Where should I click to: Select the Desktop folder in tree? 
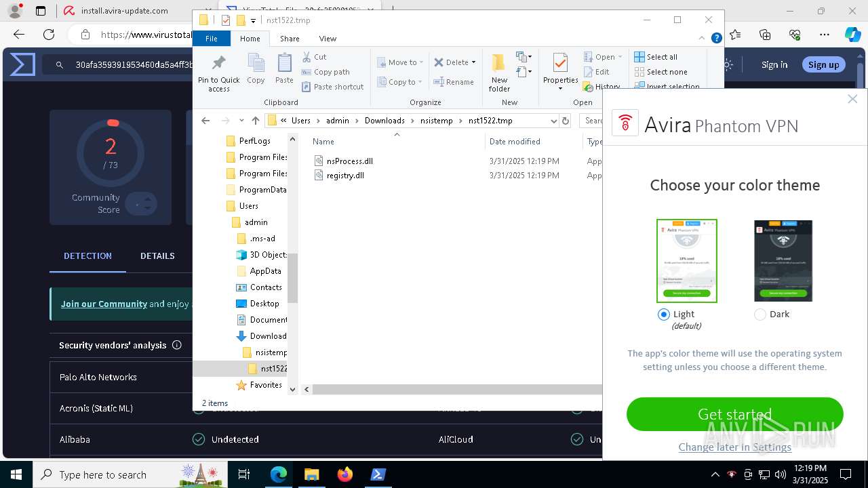[264, 304]
